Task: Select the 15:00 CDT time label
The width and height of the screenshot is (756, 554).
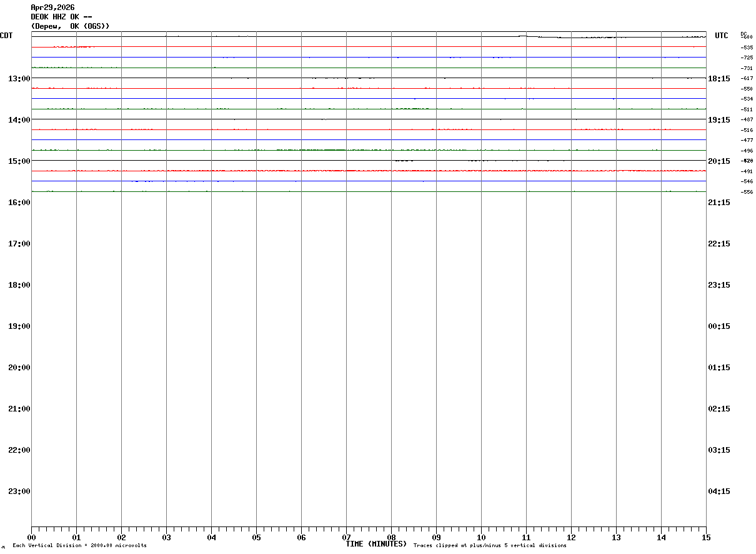Action: pyautogui.click(x=19, y=161)
